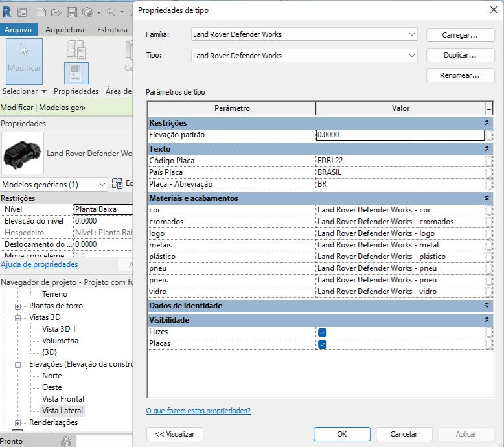This screenshot has height=447, width=504.
Task: Click the Undo arrow icon
Action: (111, 12)
